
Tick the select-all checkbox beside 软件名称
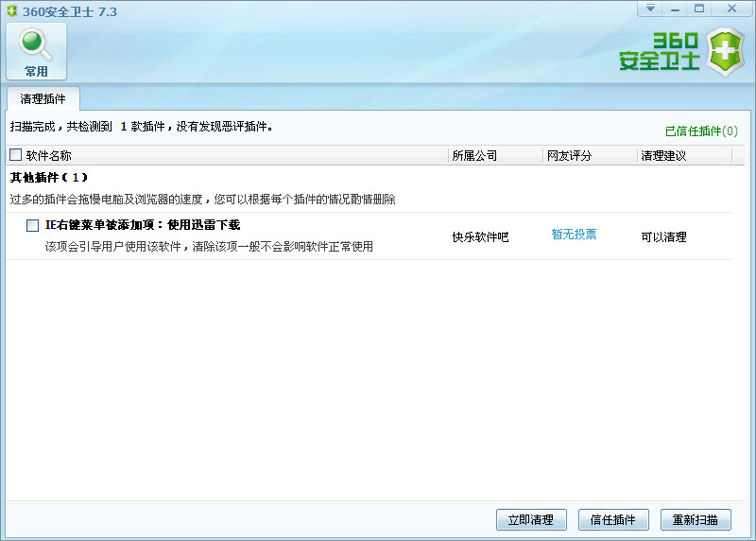(15, 155)
